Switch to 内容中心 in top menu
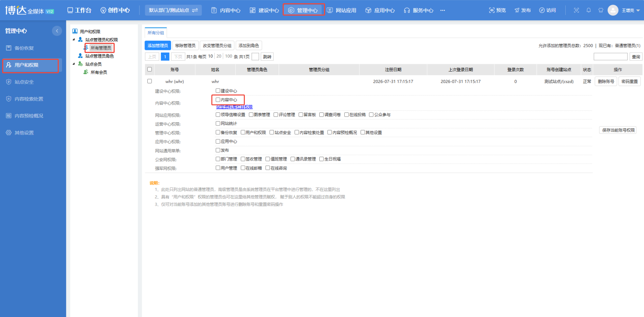 (226, 10)
